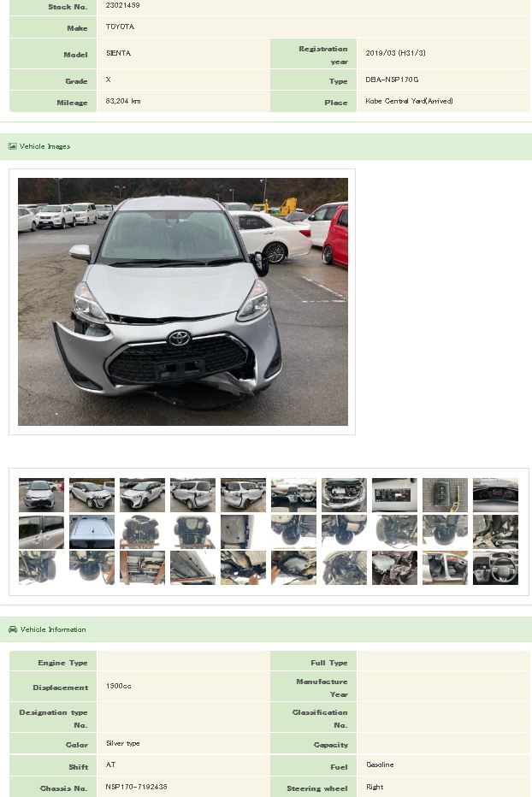
Task: Open the rear-left view thumbnail
Action: (192, 495)
